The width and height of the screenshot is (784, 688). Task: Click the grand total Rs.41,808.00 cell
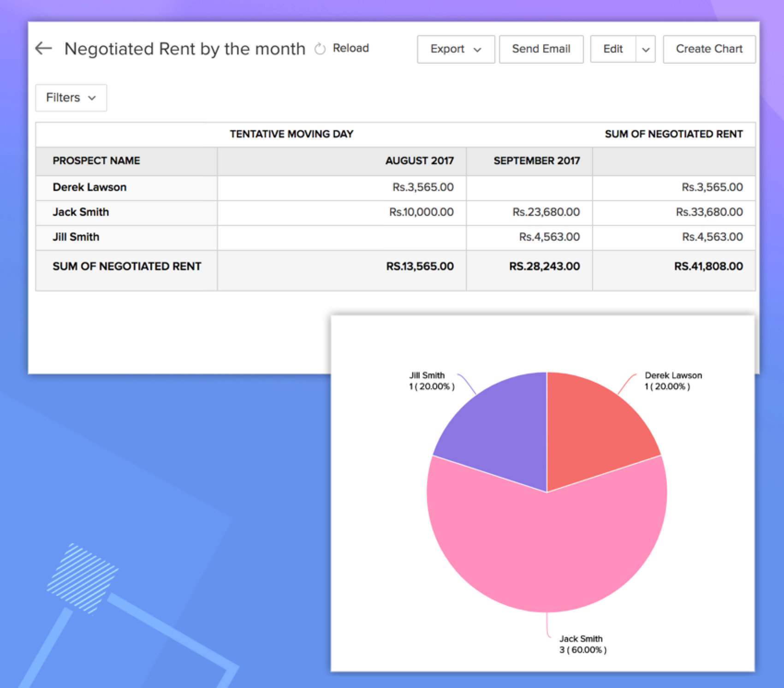click(708, 267)
